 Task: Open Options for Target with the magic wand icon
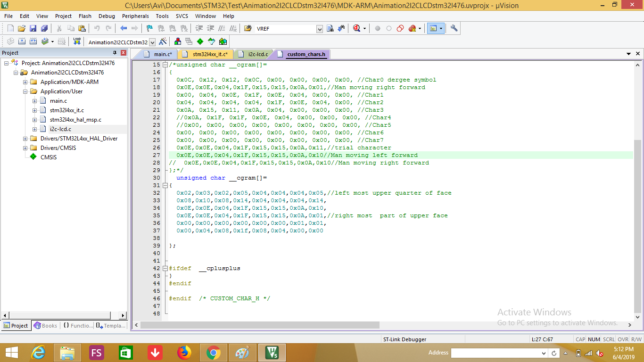(163, 41)
